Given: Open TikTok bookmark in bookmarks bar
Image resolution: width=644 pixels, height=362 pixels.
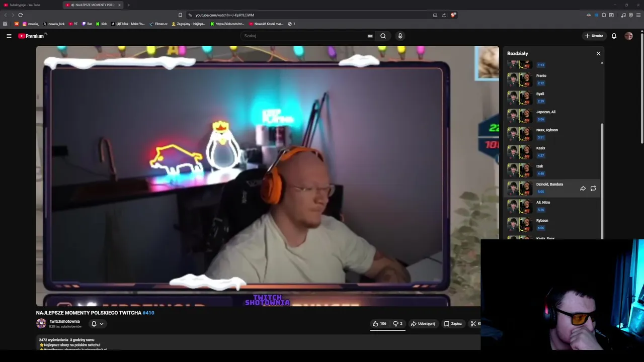Looking at the screenshot, I should click(x=128, y=24).
